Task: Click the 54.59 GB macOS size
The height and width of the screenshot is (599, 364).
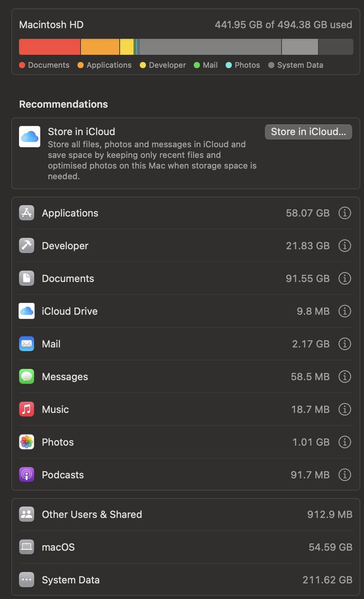Action: pos(331,547)
